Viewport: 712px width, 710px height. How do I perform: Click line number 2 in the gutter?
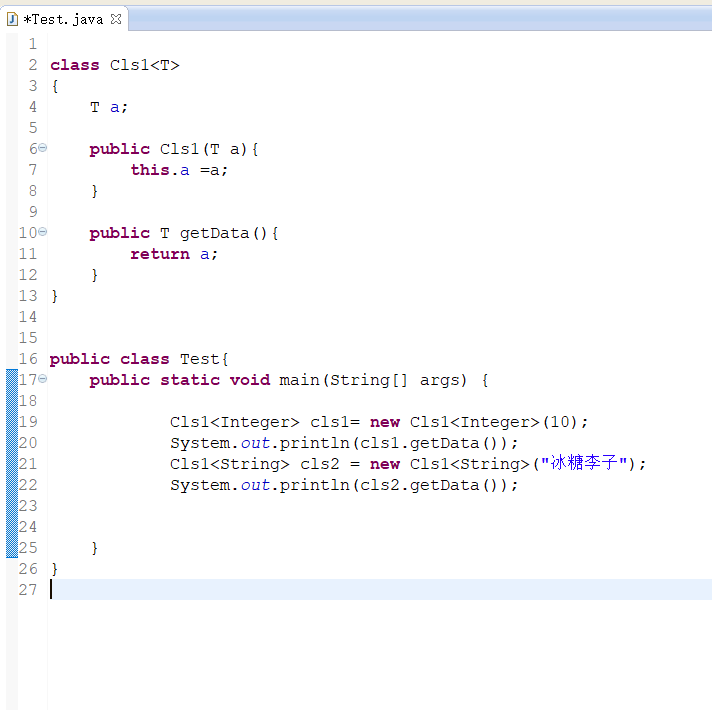point(33,65)
